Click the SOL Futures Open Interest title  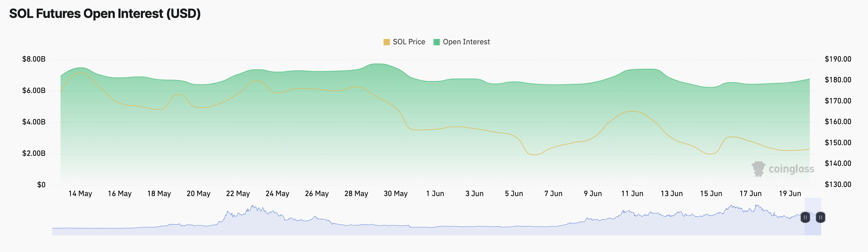(105, 14)
